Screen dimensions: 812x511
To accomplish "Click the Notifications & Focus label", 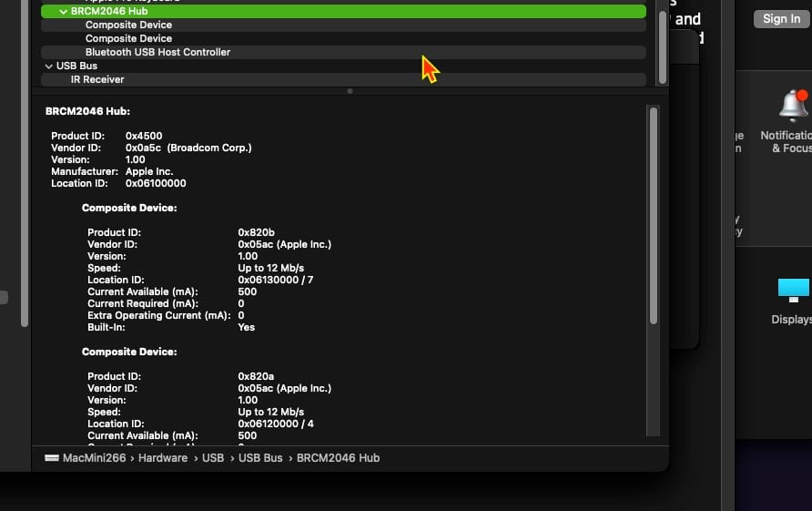I will tap(787, 142).
